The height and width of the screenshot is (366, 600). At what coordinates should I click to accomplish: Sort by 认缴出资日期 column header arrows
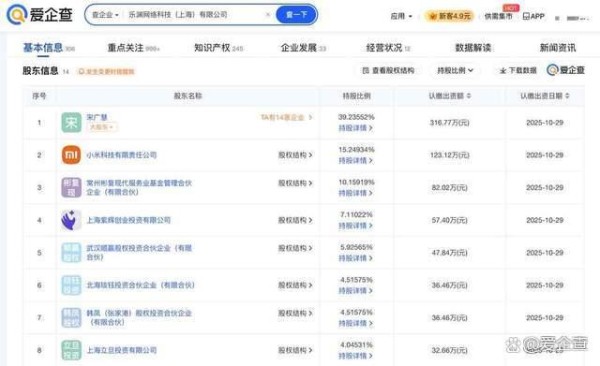click(x=567, y=96)
